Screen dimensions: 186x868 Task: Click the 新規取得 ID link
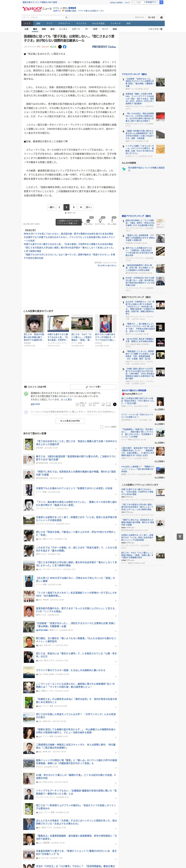(72, 8)
